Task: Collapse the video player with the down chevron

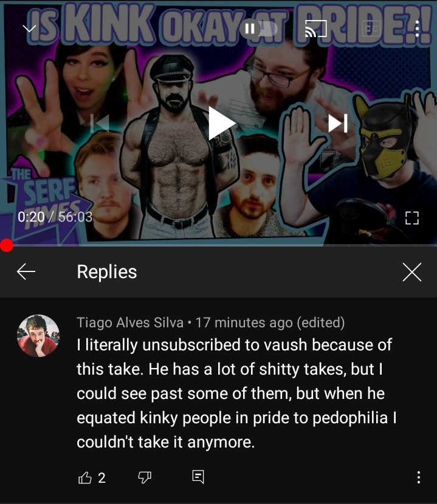Action: 29,29
